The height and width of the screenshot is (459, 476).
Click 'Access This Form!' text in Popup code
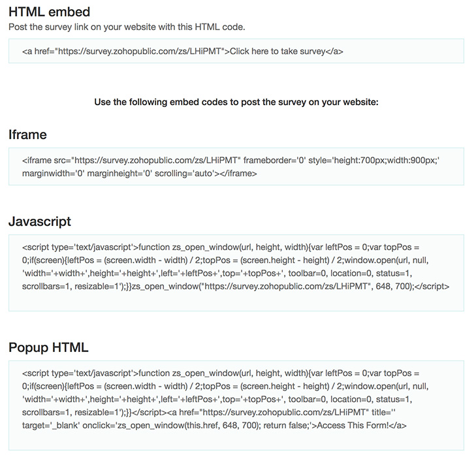353,425
